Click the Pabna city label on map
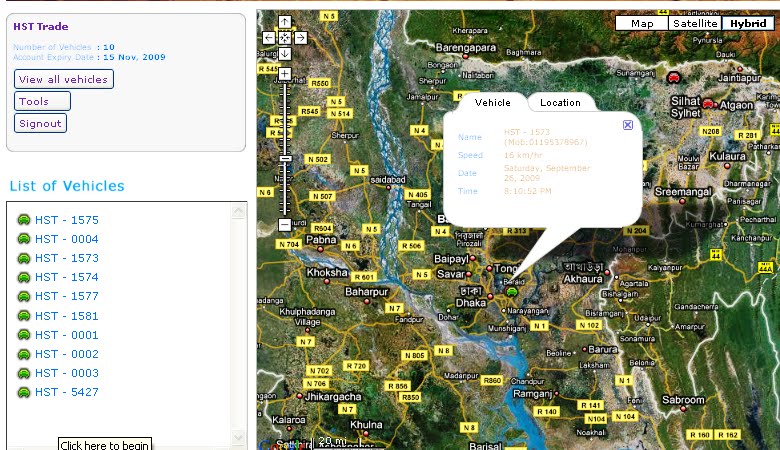The height and width of the screenshot is (450, 780). 321,240
